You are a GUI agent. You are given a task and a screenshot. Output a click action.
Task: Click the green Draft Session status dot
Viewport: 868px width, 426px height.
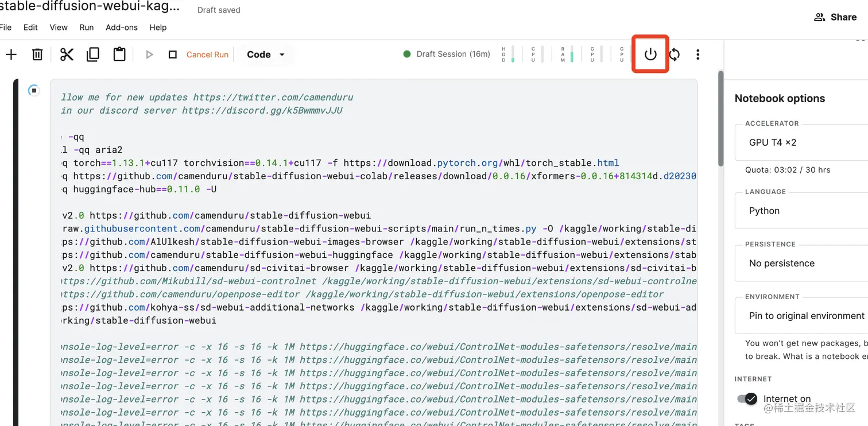pos(407,54)
